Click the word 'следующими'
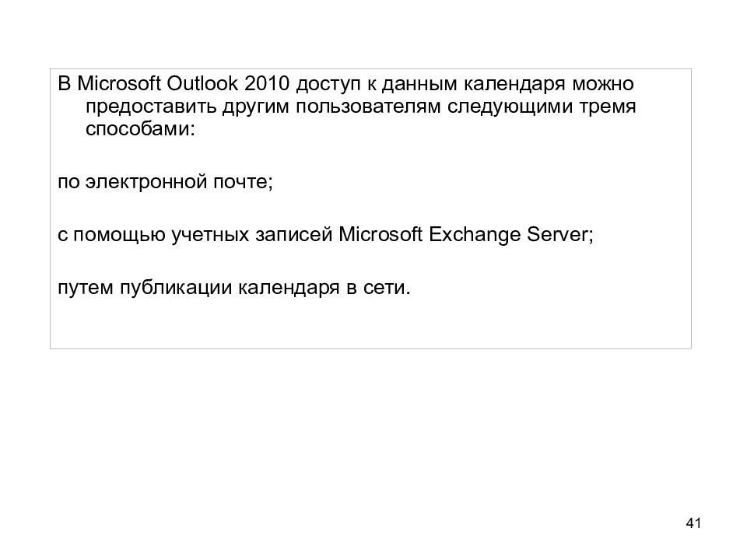The width and height of the screenshot is (747, 560). [510, 107]
